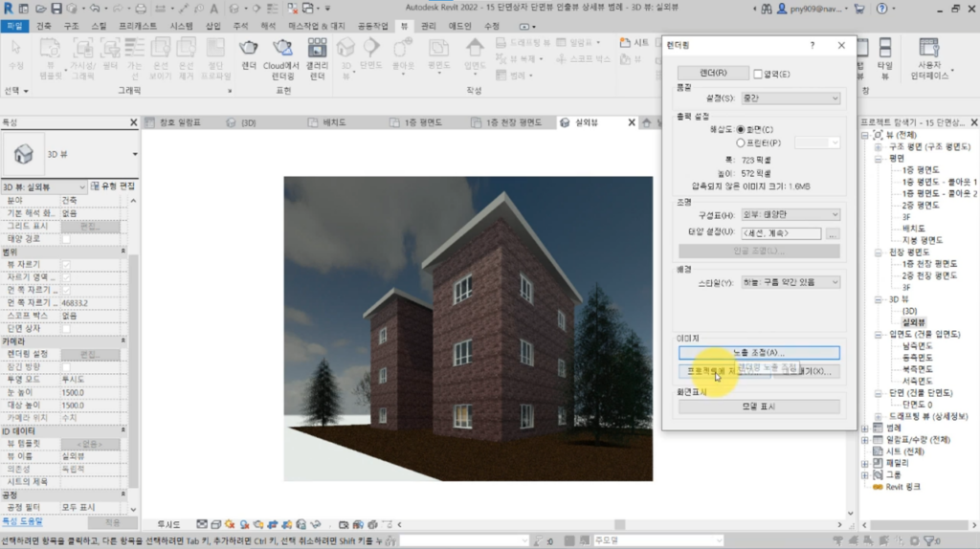Image resolution: width=980 pixels, height=549 pixels.
Task: Open the 설정(S) quality dropdown
Action: pos(790,99)
